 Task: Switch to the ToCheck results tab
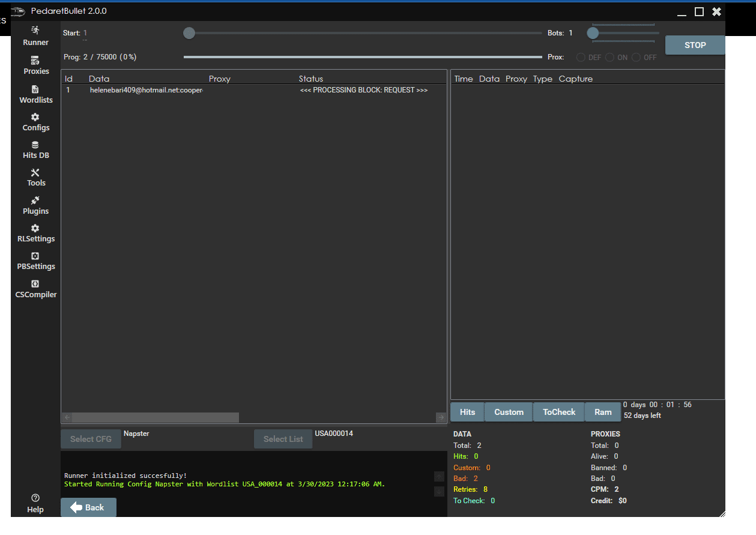coord(558,412)
